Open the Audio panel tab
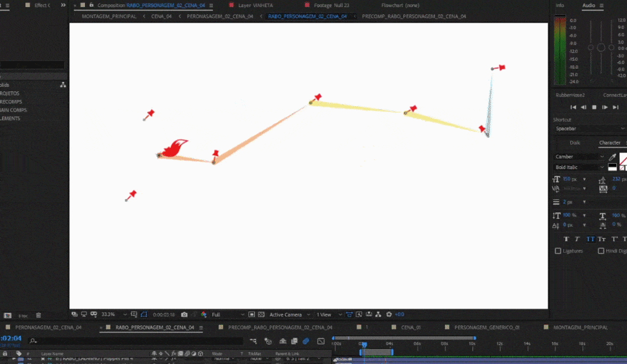 click(589, 5)
